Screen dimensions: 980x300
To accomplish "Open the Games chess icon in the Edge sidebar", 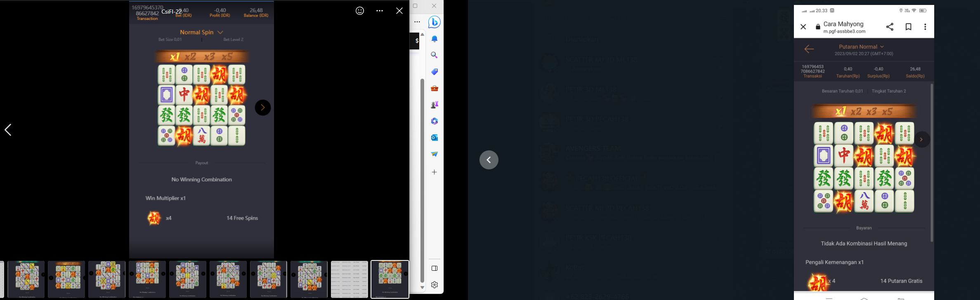I will click(x=435, y=105).
